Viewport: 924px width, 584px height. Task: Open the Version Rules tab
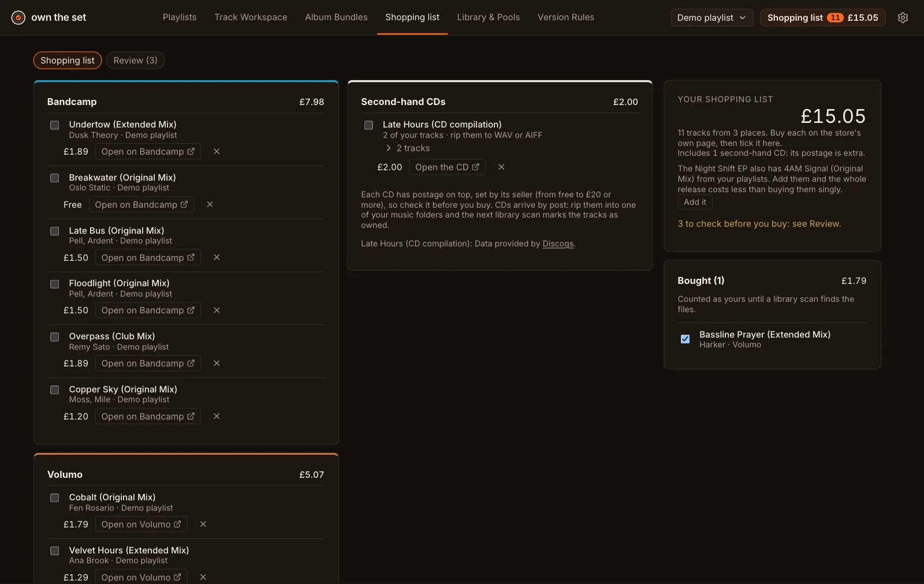click(x=566, y=17)
